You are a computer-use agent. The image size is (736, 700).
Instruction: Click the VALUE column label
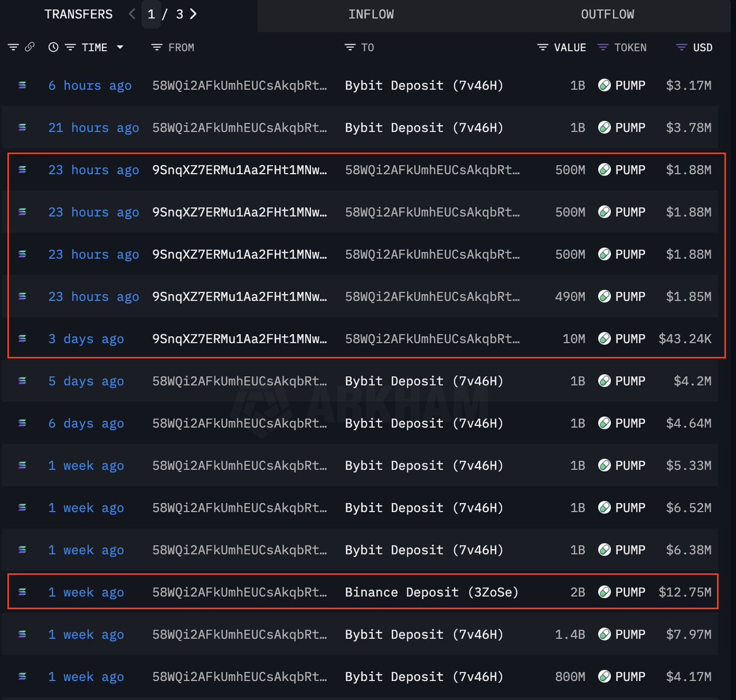[570, 47]
